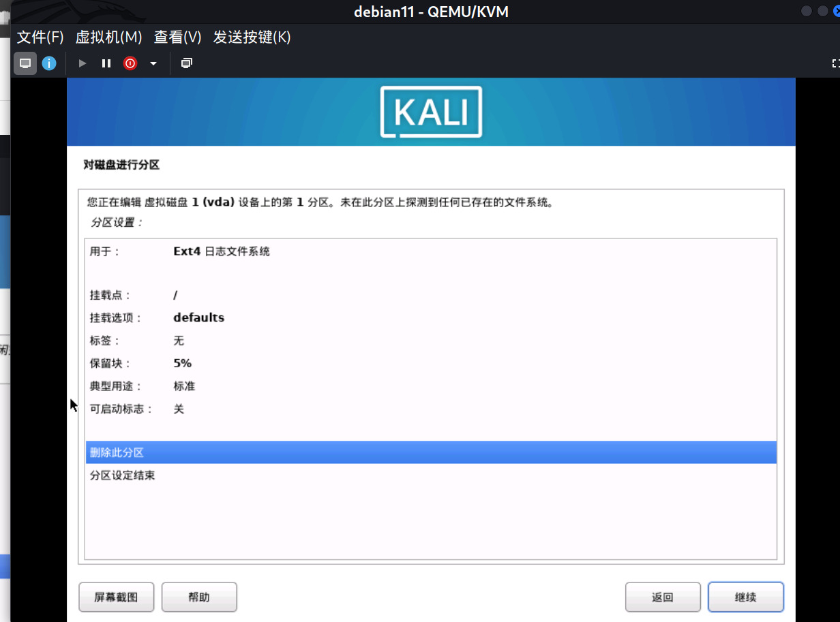Start the virtual machine play icon

pos(82,63)
